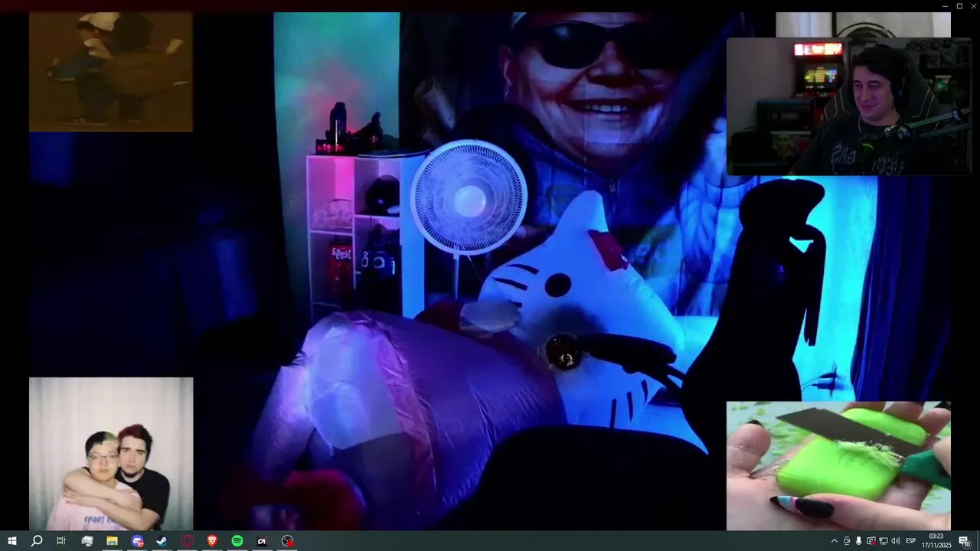The image size is (980, 551).
Task: Launch Brave browser from taskbar
Action: [x=212, y=541]
